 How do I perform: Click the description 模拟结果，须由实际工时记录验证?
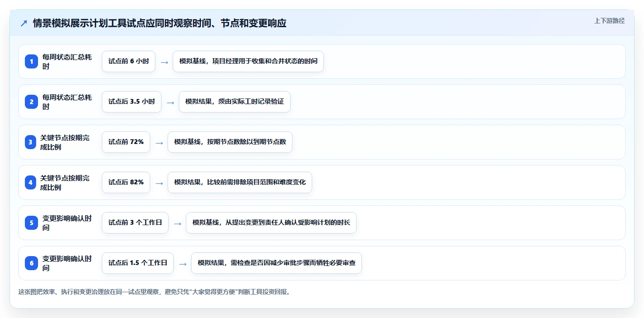tap(235, 102)
